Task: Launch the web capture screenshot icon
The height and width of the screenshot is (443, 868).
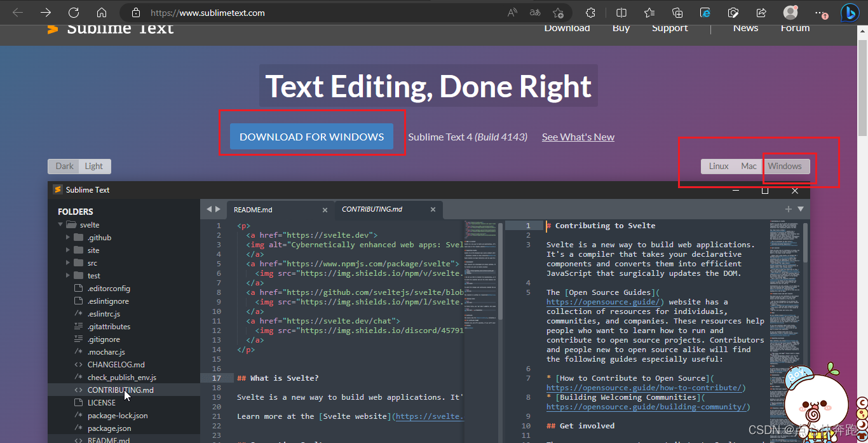Action: (733, 13)
